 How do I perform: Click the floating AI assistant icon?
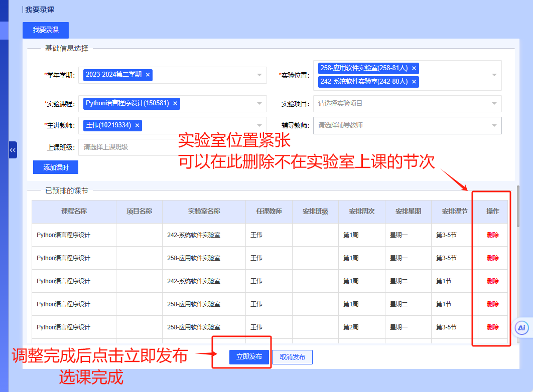tap(522, 328)
